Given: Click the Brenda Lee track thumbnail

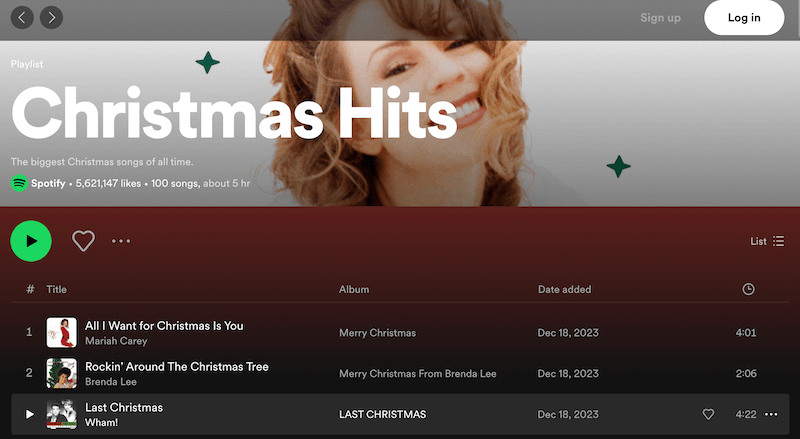Looking at the screenshot, I should tap(62, 373).
